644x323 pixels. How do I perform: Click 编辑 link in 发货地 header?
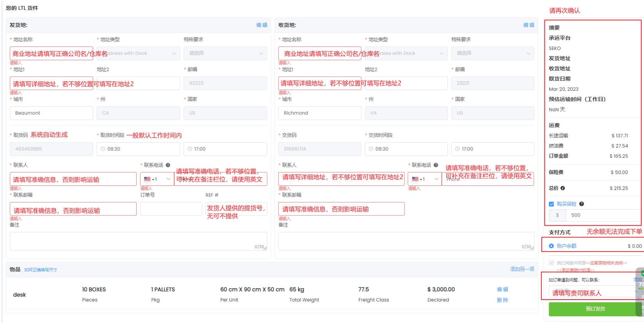[x=262, y=25]
